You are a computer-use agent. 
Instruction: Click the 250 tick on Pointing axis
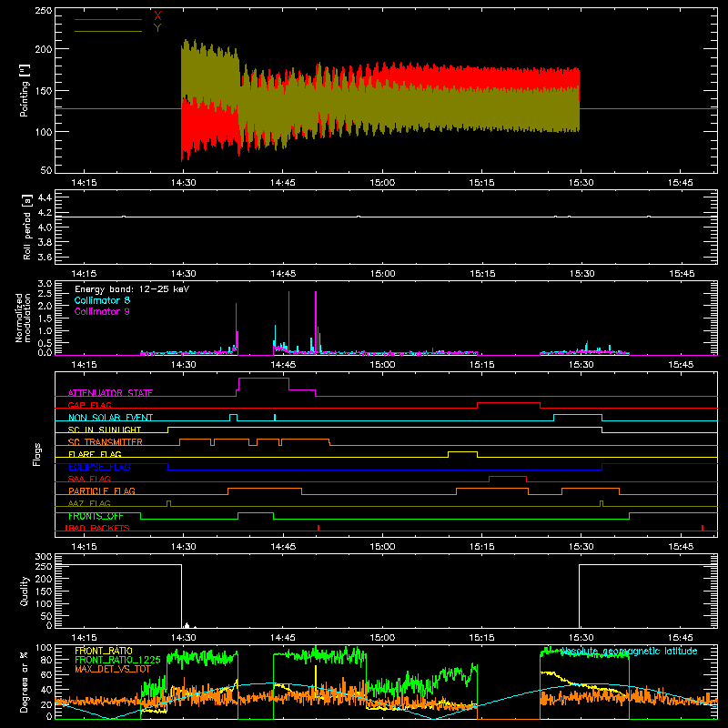(44, 11)
